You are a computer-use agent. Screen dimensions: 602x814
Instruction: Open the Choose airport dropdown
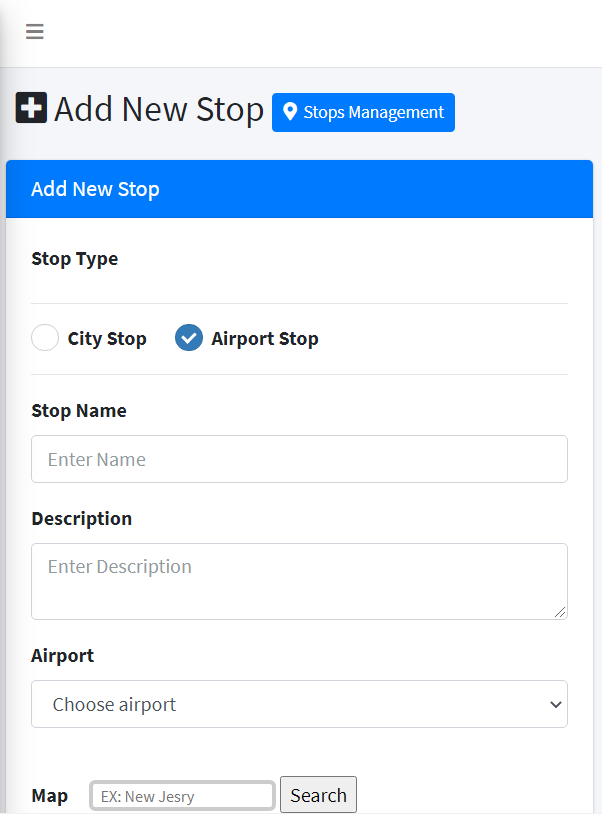[299, 704]
